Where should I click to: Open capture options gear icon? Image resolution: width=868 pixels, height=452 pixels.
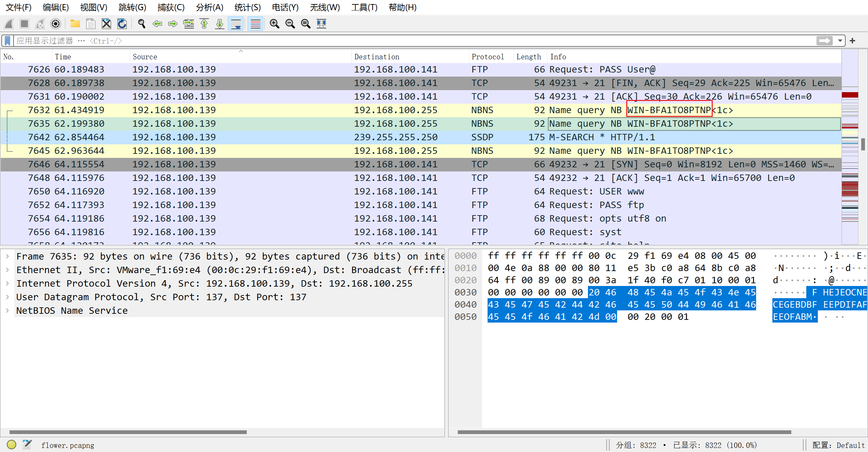tap(56, 24)
